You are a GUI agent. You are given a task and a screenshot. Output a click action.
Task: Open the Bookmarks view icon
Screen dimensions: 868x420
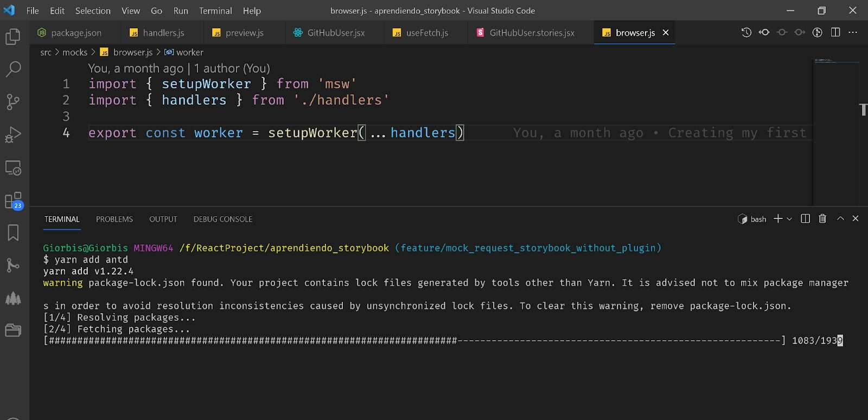pyautogui.click(x=13, y=233)
